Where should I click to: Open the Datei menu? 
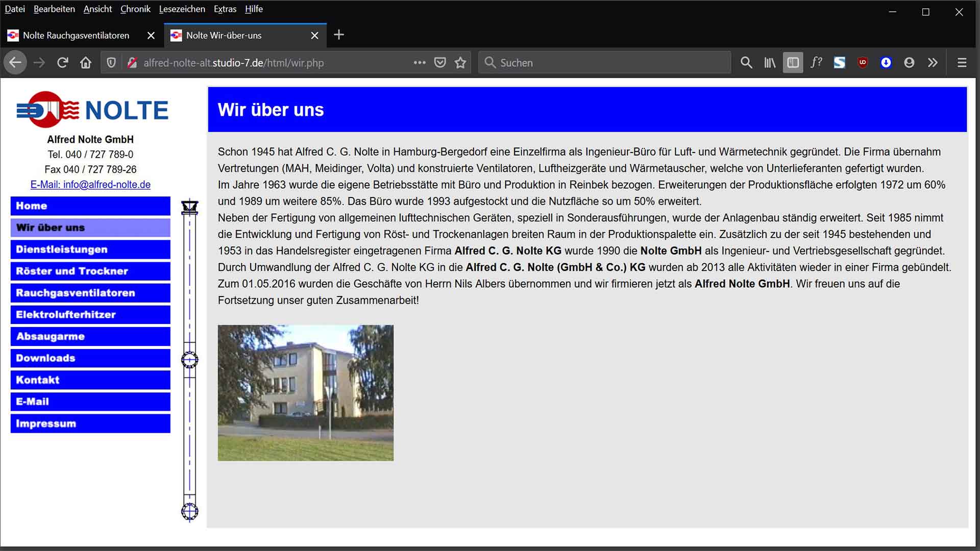15,9
